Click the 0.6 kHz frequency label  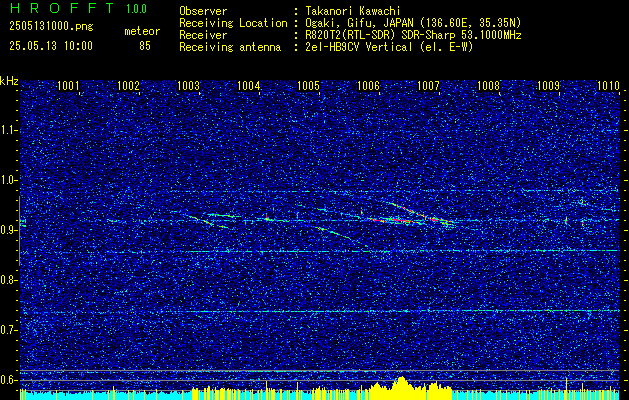tap(9, 380)
